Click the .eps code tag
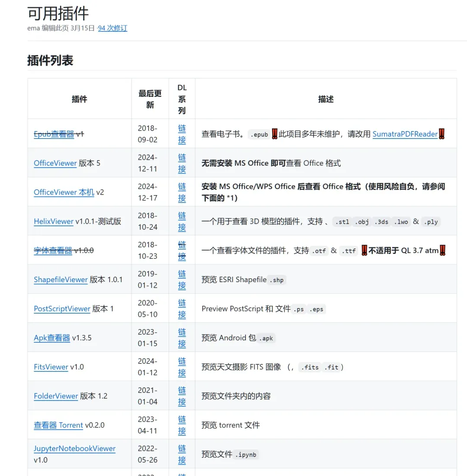Image resolution: width=467 pixels, height=476 pixels. pyautogui.click(x=316, y=309)
